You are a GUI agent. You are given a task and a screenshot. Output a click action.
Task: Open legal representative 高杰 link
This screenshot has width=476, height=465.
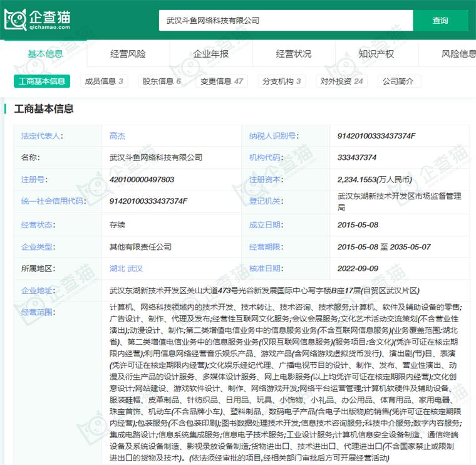coord(117,136)
